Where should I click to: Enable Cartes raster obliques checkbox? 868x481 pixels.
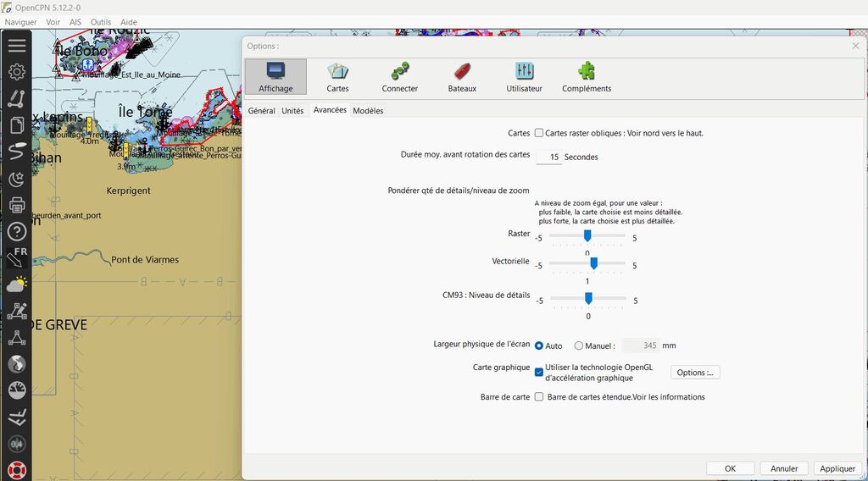tap(539, 133)
